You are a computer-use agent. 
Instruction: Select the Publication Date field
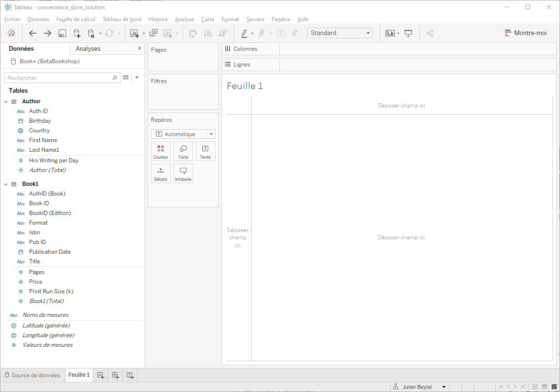click(50, 252)
